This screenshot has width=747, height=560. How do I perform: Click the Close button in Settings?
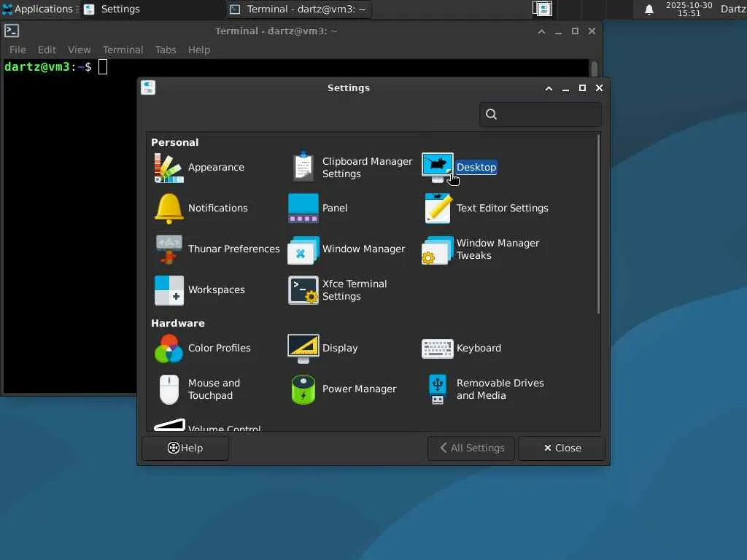(x=562, y=448)
